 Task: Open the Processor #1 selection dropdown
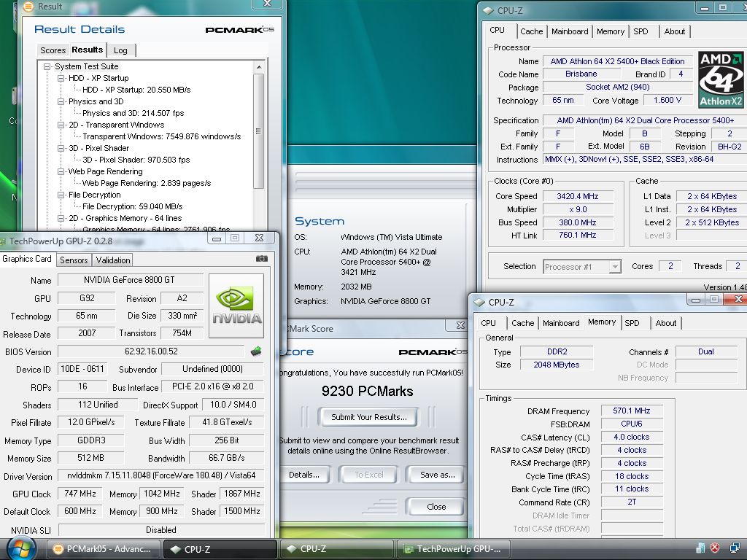pos(615,267)
